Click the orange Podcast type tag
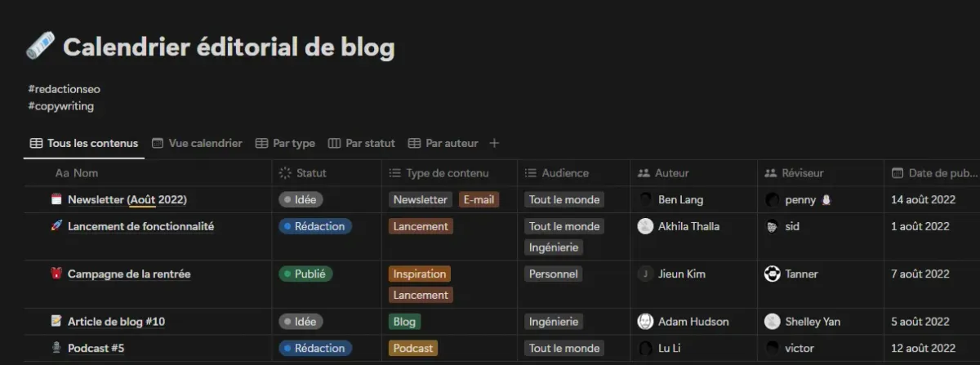The height and width of the screenshot is (365, 980). pyautogui.click(x=412, y=348)
